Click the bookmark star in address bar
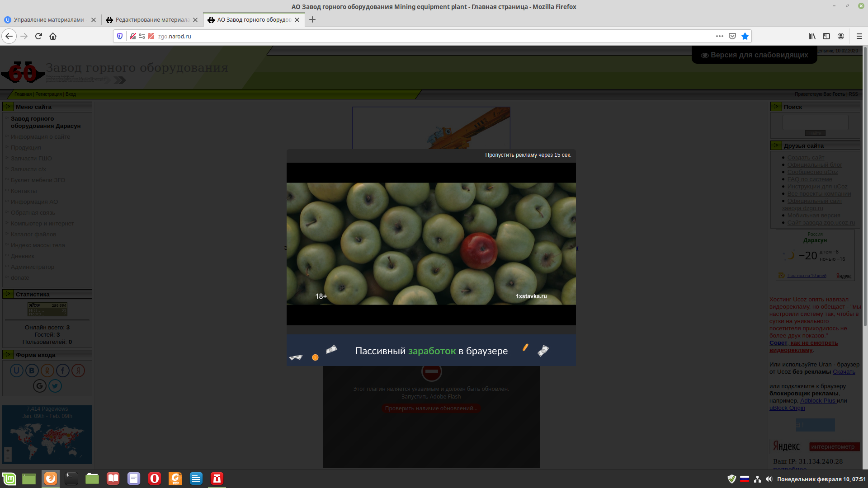This screenshot has width=868, height=488. (745, 36)
